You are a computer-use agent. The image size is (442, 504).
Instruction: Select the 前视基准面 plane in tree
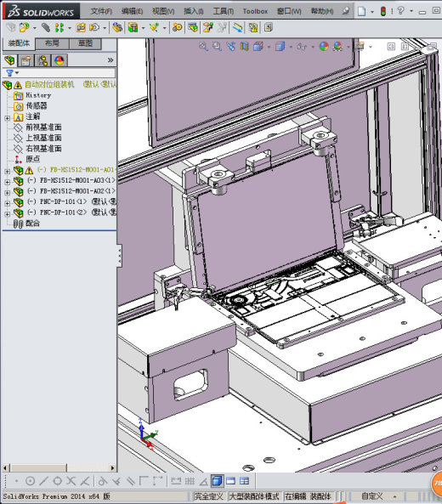pos(43,127)
